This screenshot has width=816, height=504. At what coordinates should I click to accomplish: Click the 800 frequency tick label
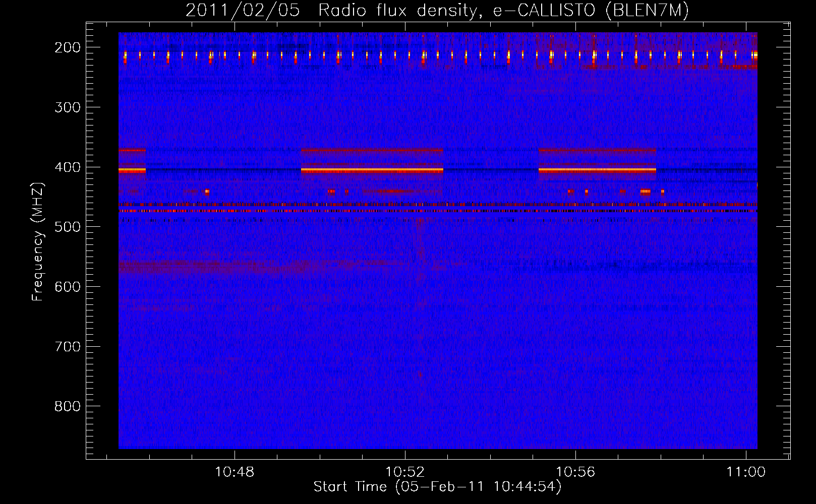pyautogui.click(x=68, y=406)
